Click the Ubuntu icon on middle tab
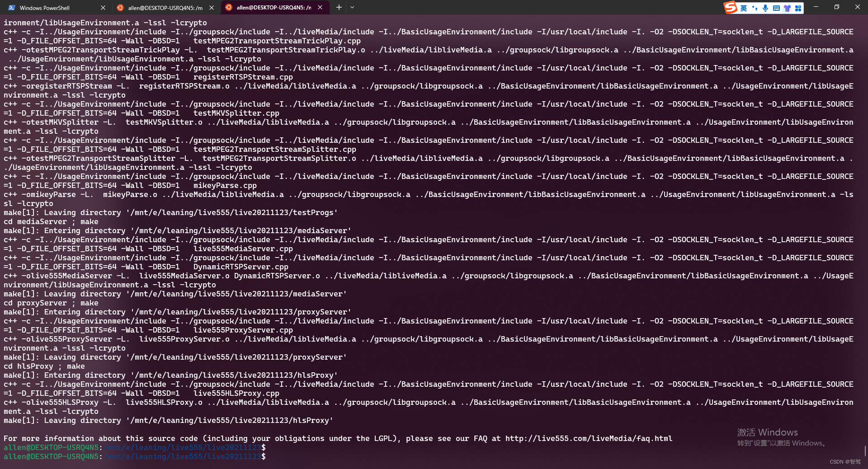The width and height of the screenshot is (868, 469). (120, 8)
